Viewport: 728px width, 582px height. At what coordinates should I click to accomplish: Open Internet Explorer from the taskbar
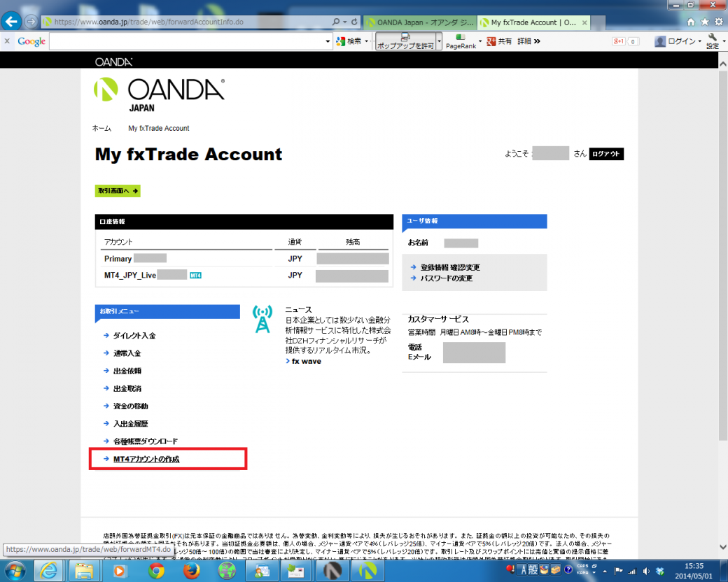pos(49,570)
